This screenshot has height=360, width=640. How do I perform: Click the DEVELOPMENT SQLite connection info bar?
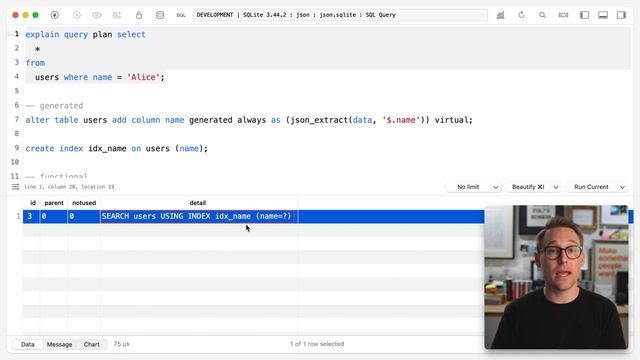(340, 15)
